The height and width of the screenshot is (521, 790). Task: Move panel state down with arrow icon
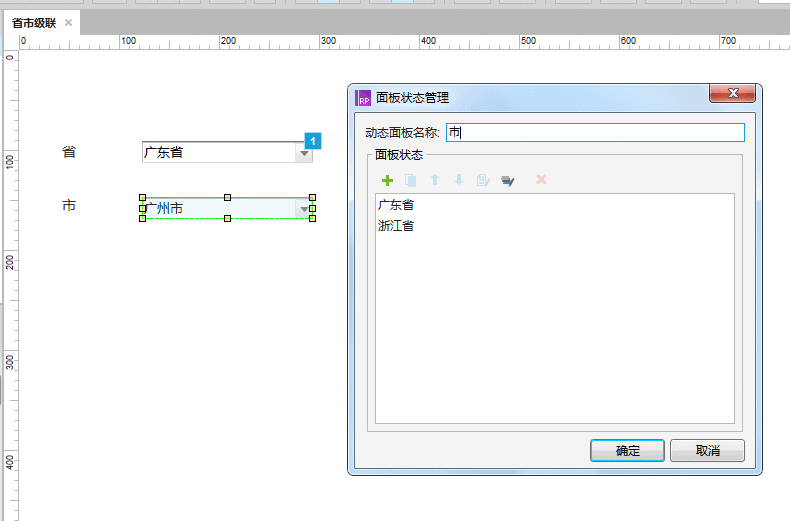(x=458, y=180)
